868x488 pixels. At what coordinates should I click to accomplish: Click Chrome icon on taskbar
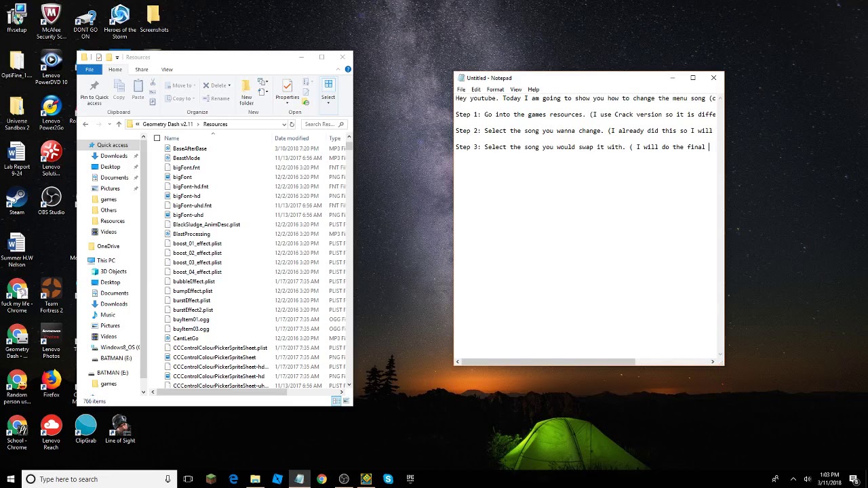[321, 479]
